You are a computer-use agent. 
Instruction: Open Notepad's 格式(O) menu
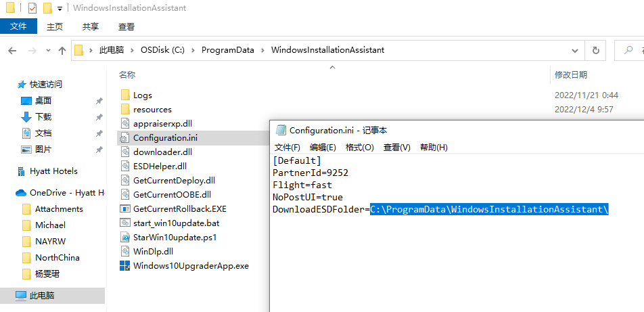tap(360, 148)
